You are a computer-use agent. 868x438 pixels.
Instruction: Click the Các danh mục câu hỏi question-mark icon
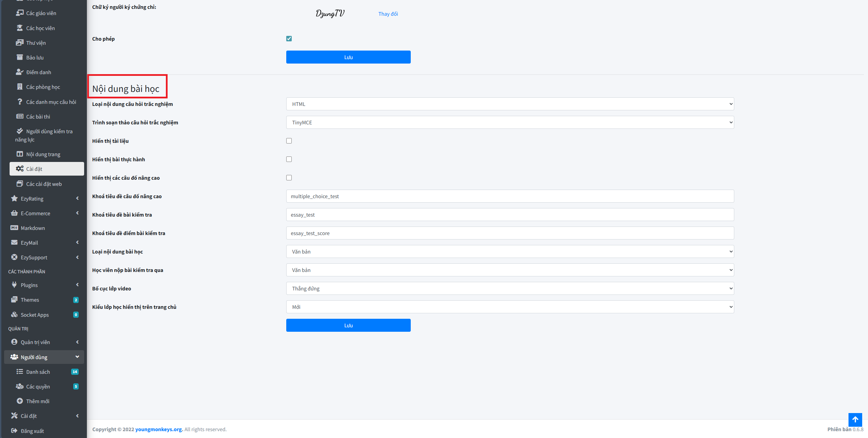pyautogui.click(x=19, y=102)
